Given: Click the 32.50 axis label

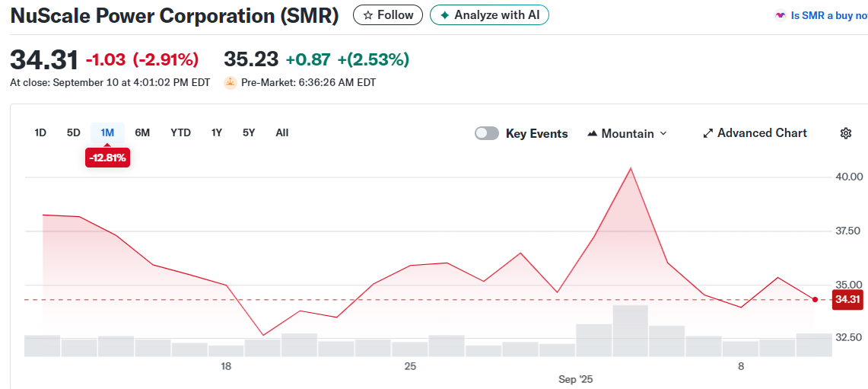Looking at the screenshot, I should (849, 336).
